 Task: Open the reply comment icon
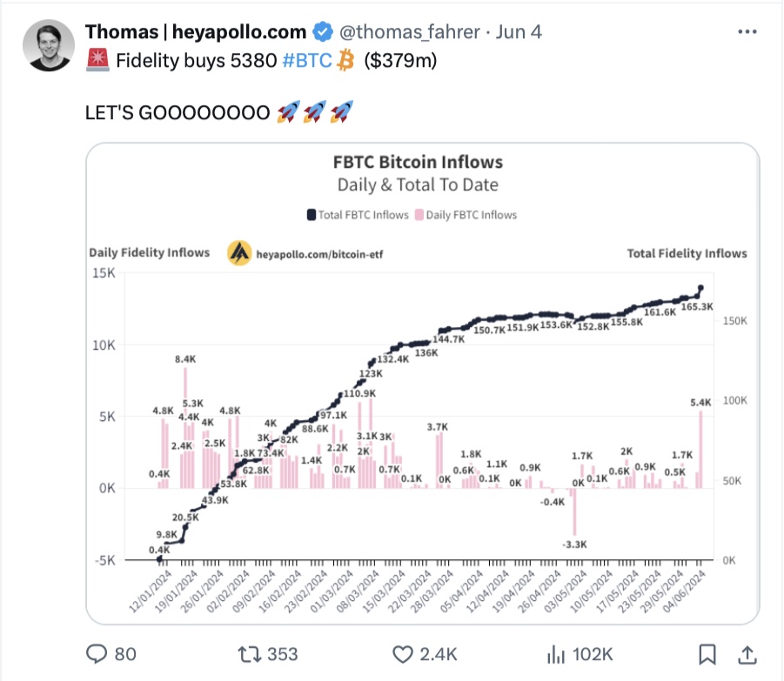[x=97, y=653]
